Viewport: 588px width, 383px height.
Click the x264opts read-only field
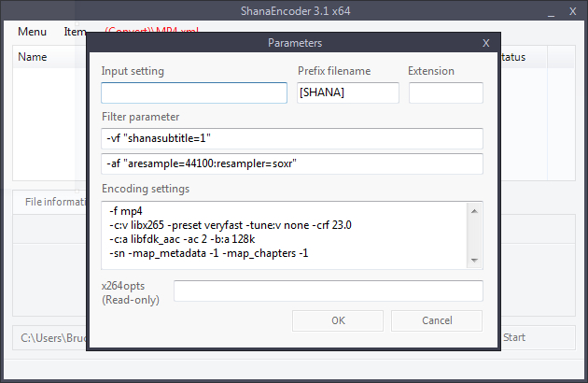coord(328,291)
